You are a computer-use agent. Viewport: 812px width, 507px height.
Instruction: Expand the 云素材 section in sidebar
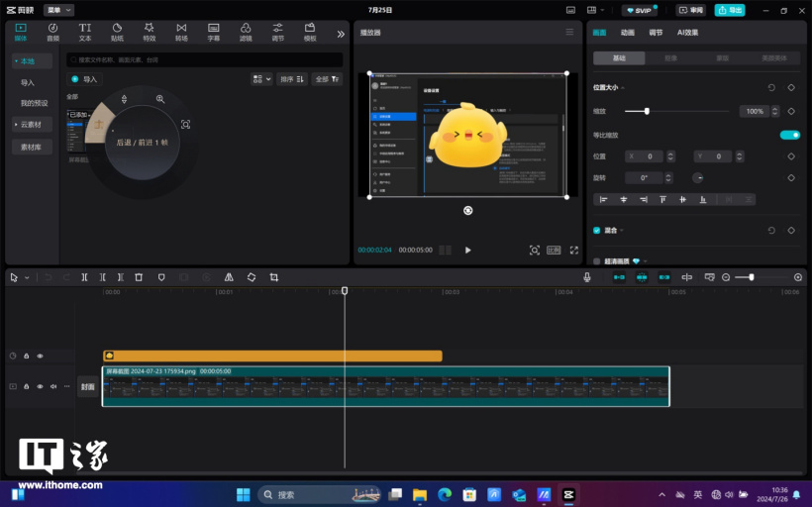click(x=32, y=125)
